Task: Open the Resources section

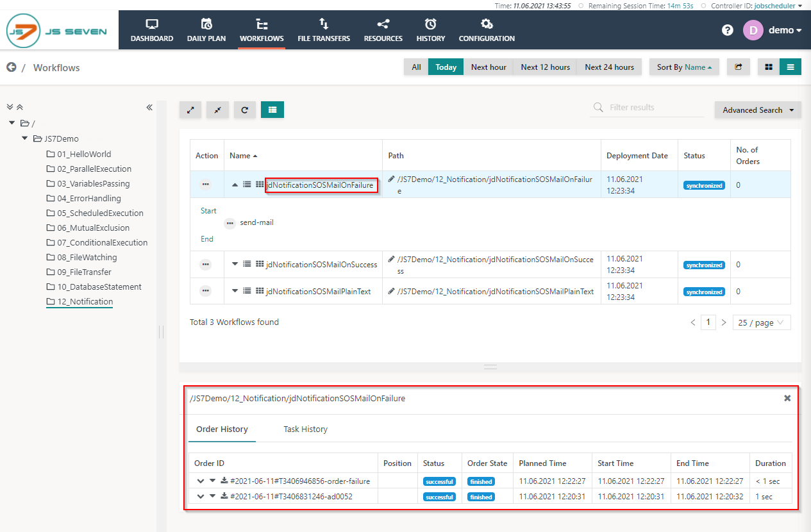Action: (x=383, y=30)
